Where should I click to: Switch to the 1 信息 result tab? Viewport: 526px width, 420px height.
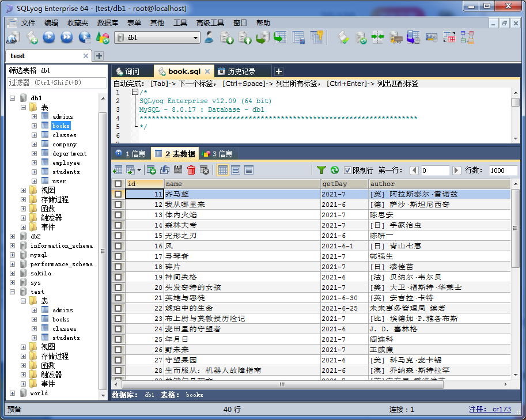(x=131, y=154)
